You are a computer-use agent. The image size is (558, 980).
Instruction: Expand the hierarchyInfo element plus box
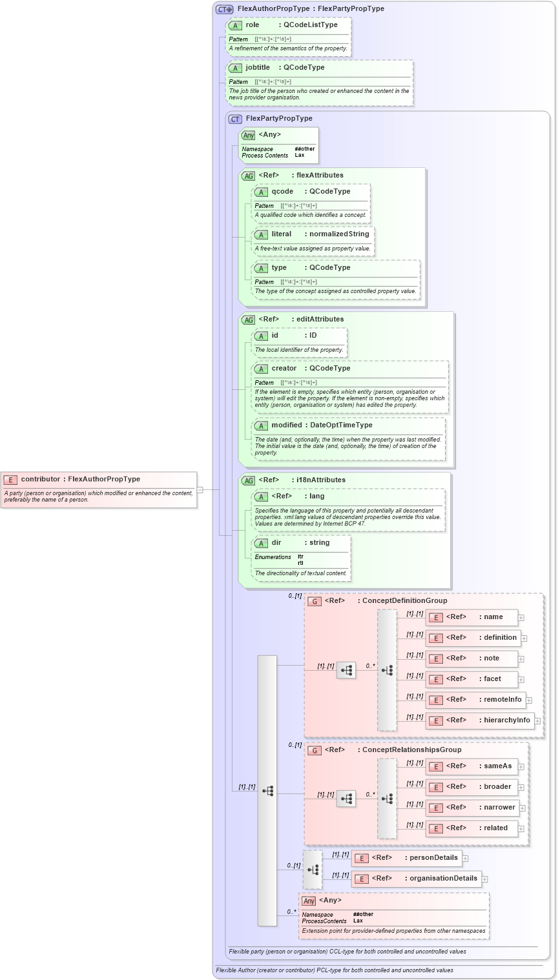click(537, 721)
